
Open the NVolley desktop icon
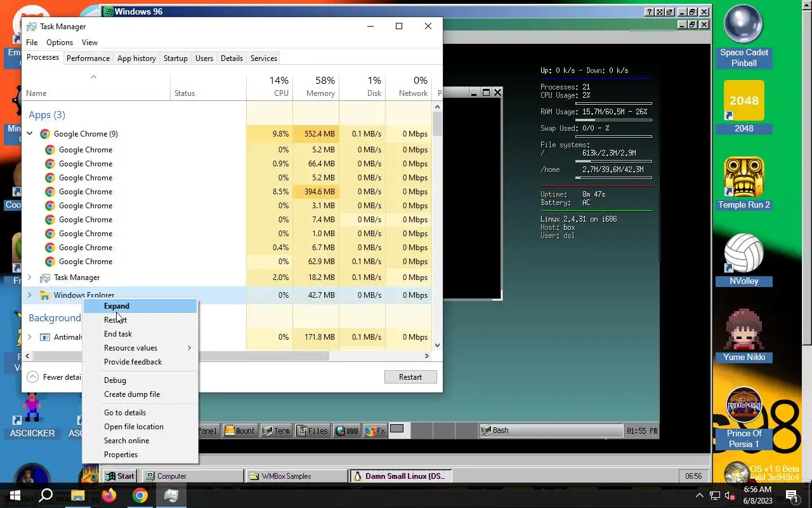pyautogui.click(x=743, y=259)
